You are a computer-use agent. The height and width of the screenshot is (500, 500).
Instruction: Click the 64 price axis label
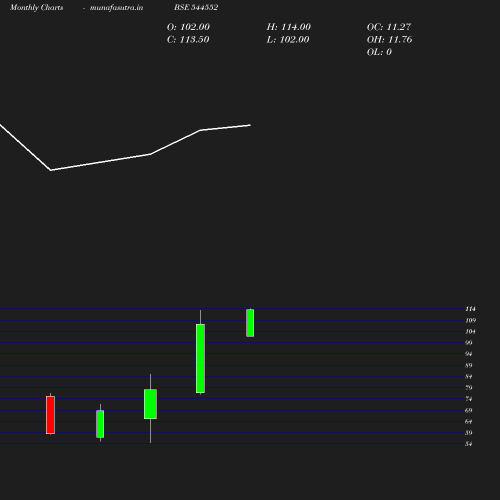(x=469, y=422)
